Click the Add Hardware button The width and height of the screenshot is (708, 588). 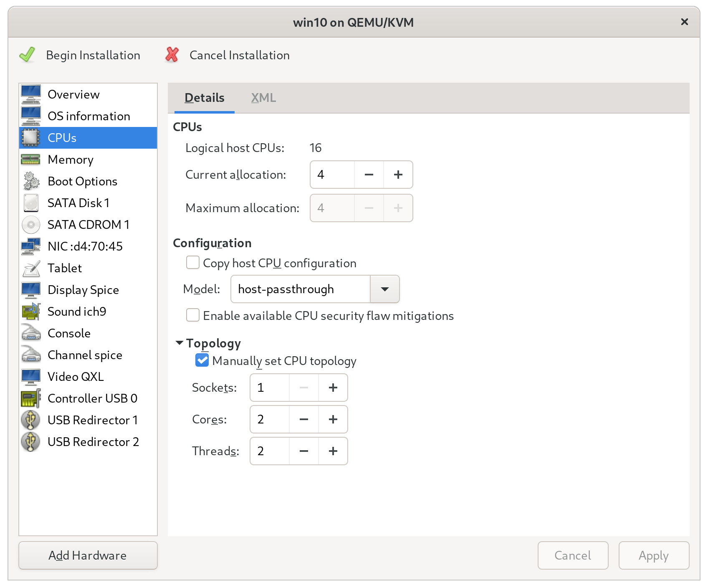point(88,555)
